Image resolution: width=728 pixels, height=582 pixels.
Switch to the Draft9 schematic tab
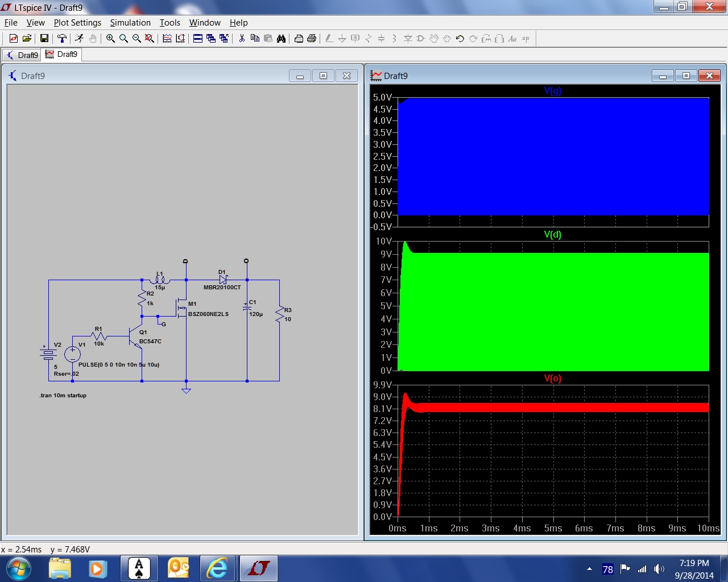click(x=22, y=55)
